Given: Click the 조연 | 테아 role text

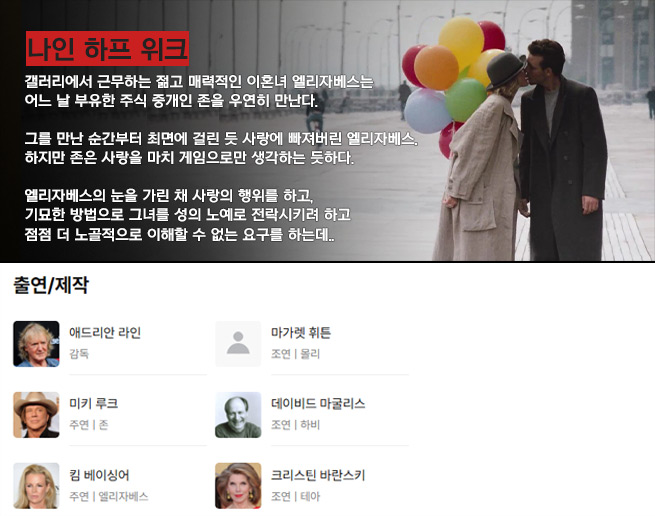Looking at the screenshot, I should [295, 496].
